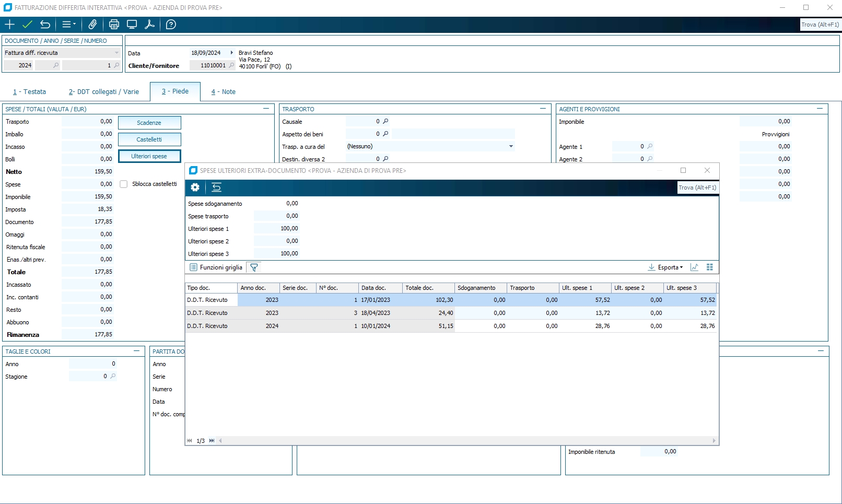Image resolution: width=842 pixels, height=504 pixels.
Task: Click the Scadenze button
Action: (149, 123)
